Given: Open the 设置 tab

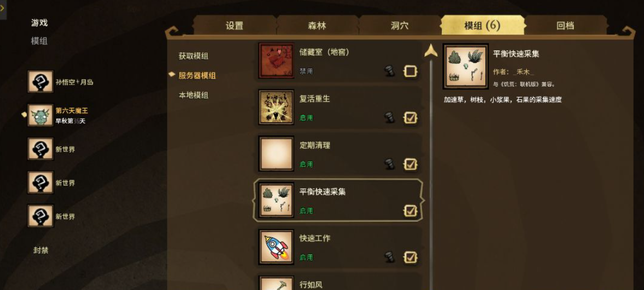Looking at the screenshot, I should point(234,26).
